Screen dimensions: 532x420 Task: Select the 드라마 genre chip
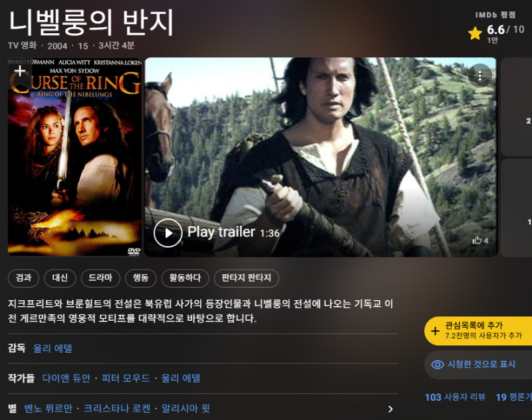(x=100, y=278)
